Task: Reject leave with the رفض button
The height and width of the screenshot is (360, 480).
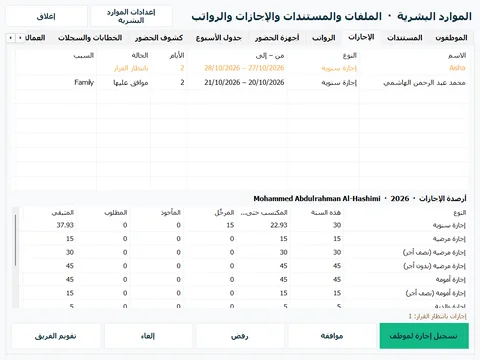Action: click(x=240, y=336)
